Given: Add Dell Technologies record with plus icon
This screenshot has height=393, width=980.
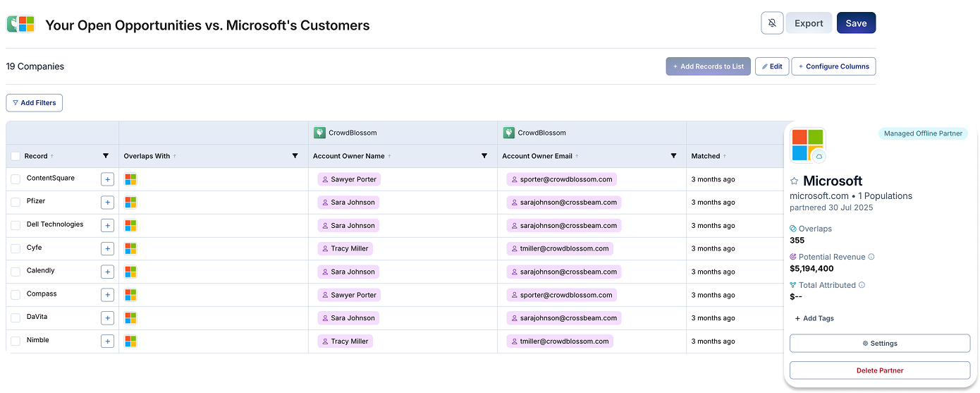Looking at the screenshot, I should [x=107, y=226].
